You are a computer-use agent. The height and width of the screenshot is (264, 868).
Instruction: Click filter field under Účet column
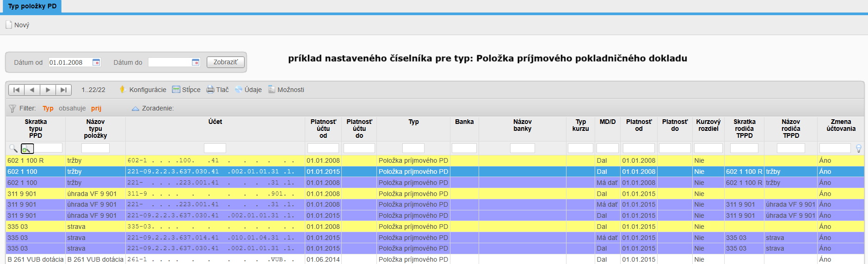click(215, 148)
